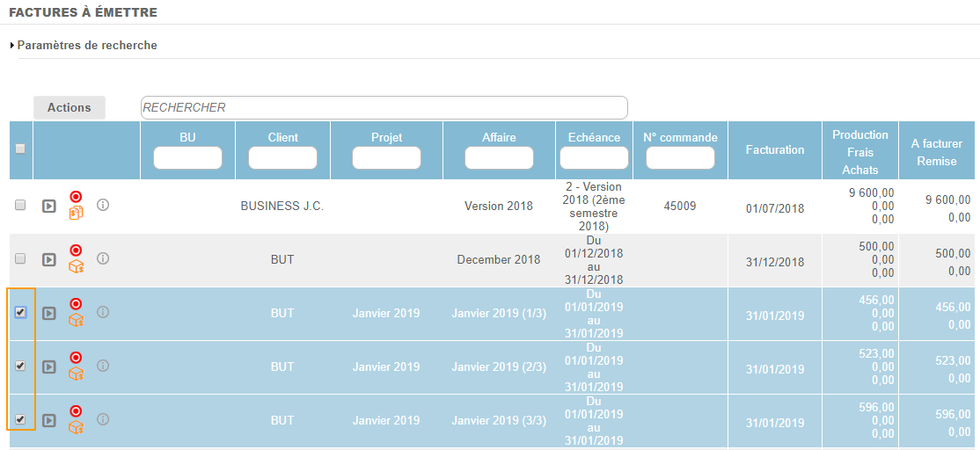Select the December 2018 row checkbox
Viewport: 980px width, 450px height.
pos(20,259)
